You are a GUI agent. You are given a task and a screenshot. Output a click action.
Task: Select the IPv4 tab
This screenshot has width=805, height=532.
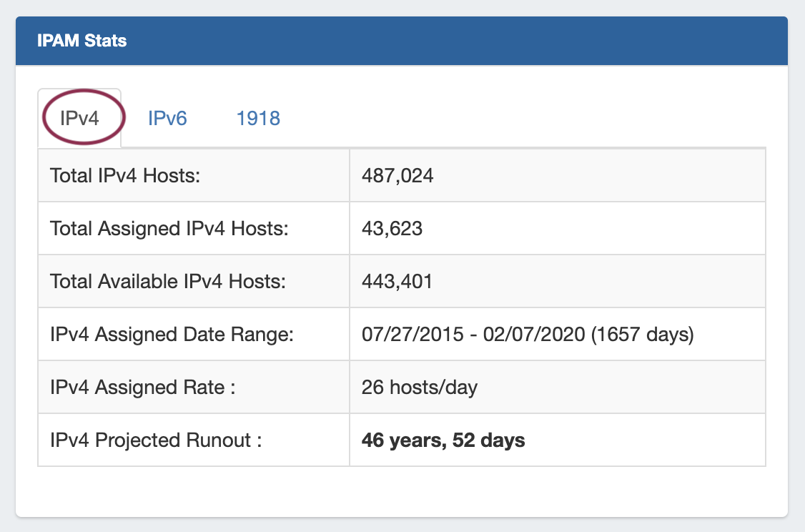(x=79, y=119)
